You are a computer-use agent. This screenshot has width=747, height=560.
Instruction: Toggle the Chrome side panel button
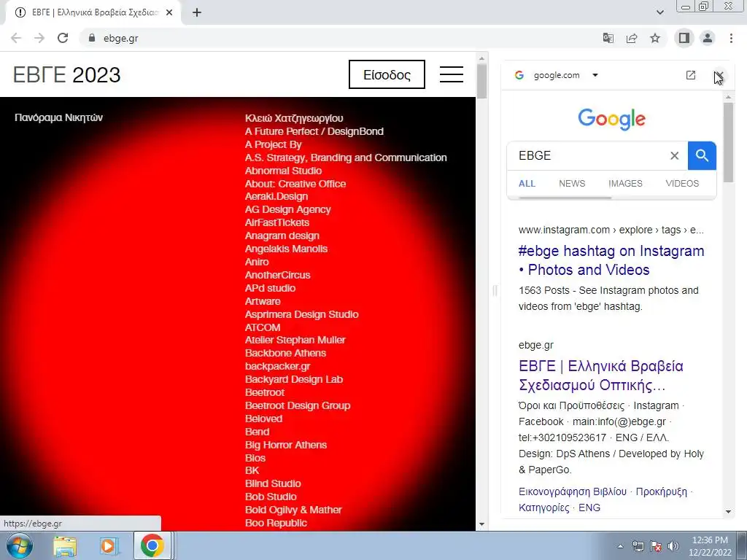[684, 38]
